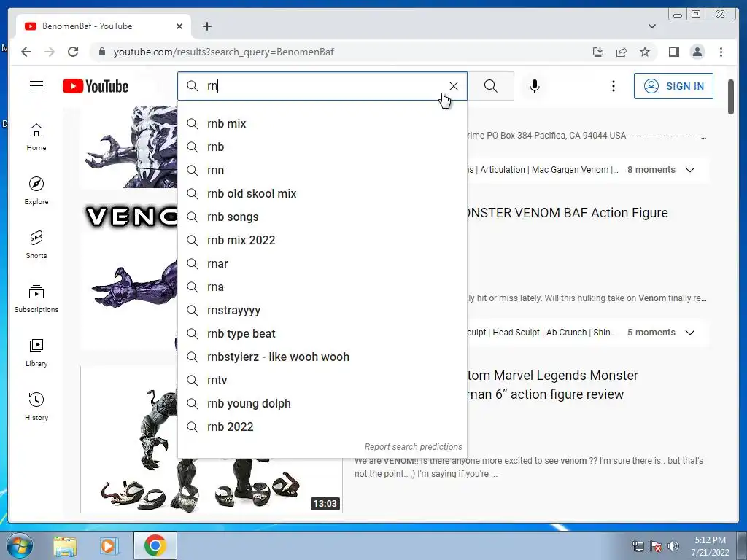Bookmark this page with the star
747x560 pixels.
645,52
